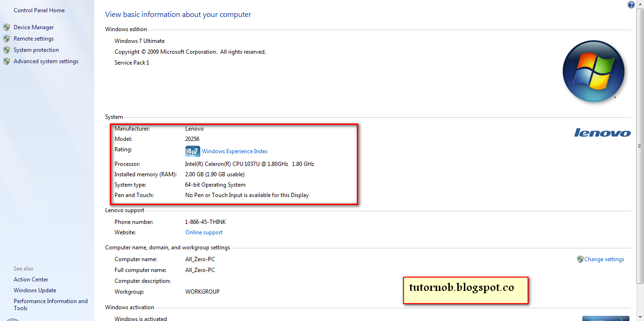Click the Windows 7 Ultimate text
The image size is (644, 321).
coord(140,41)
